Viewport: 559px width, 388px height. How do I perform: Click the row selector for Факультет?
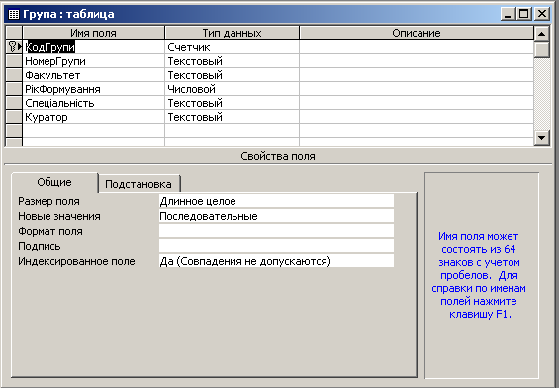[14, 75]
